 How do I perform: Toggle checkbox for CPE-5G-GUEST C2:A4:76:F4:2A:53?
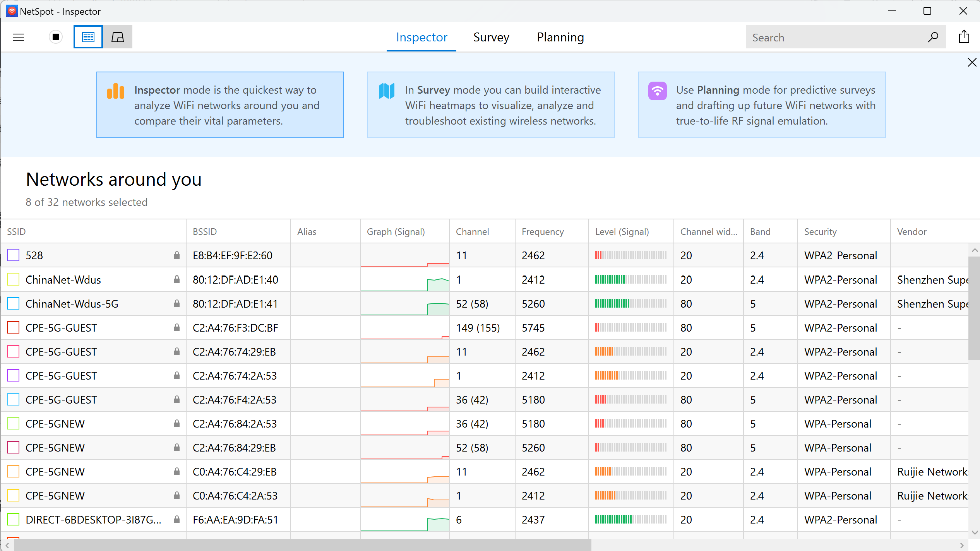pyautogui.click(x=13, y=399)
